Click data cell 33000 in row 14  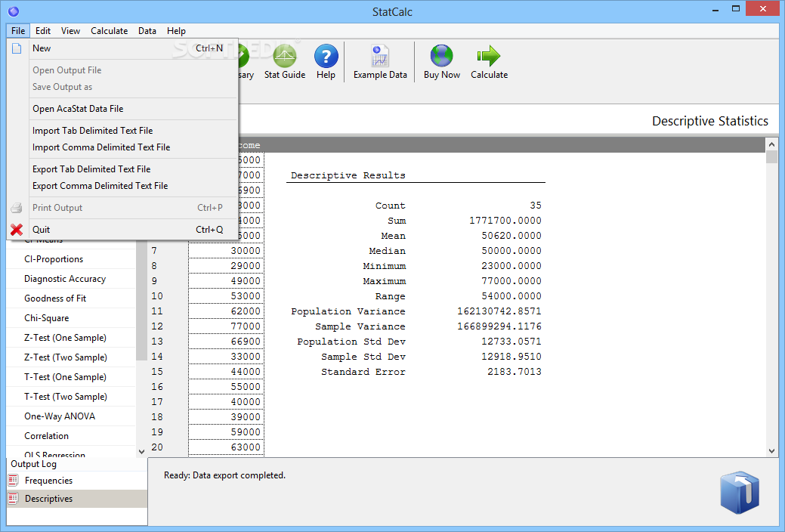[x=227, y=356]
